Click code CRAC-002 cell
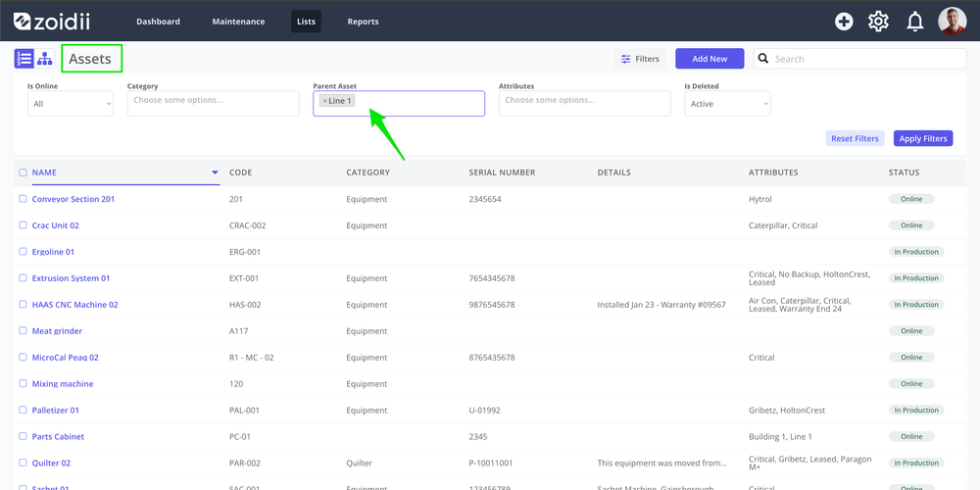The image size is (980, 490). [248, 225]
